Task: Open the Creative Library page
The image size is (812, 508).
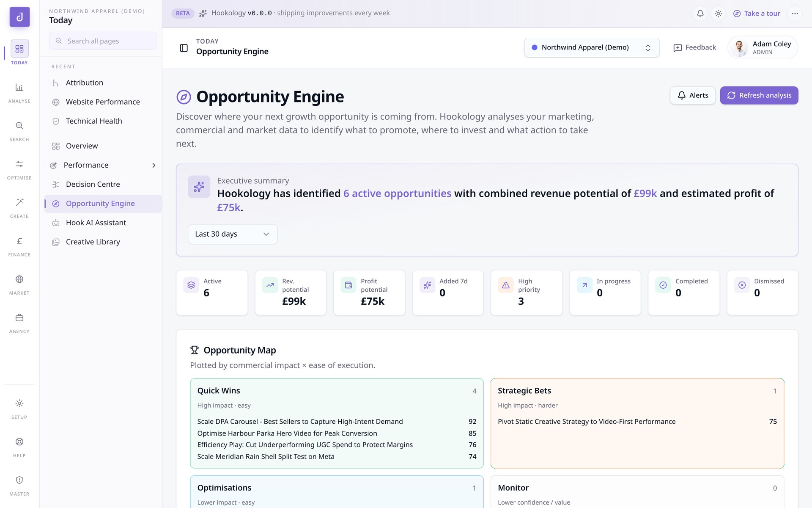Action: tap(103, 242)
